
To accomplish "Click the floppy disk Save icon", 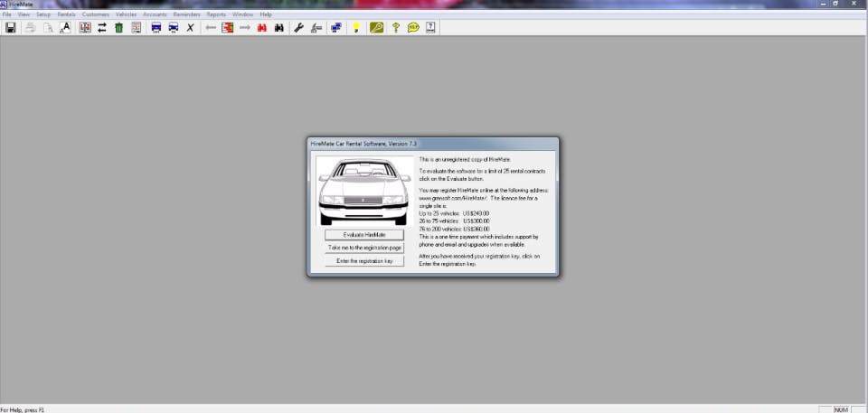I will click(11, 28).
